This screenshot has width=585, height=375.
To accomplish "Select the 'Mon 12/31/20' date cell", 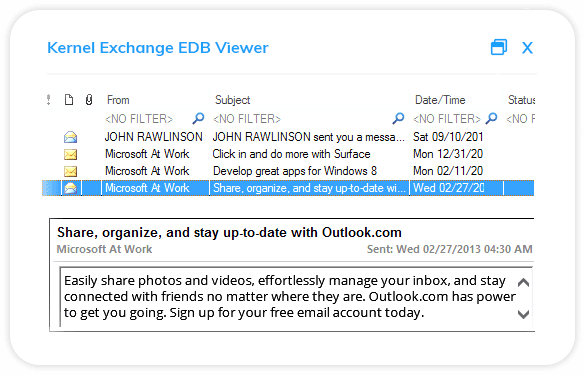I will pos(448,154).
